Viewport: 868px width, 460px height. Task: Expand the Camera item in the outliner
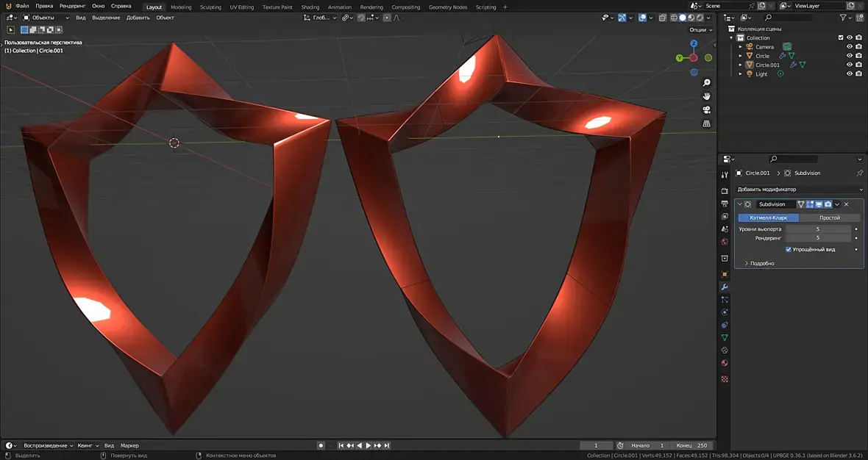[741, 47]
